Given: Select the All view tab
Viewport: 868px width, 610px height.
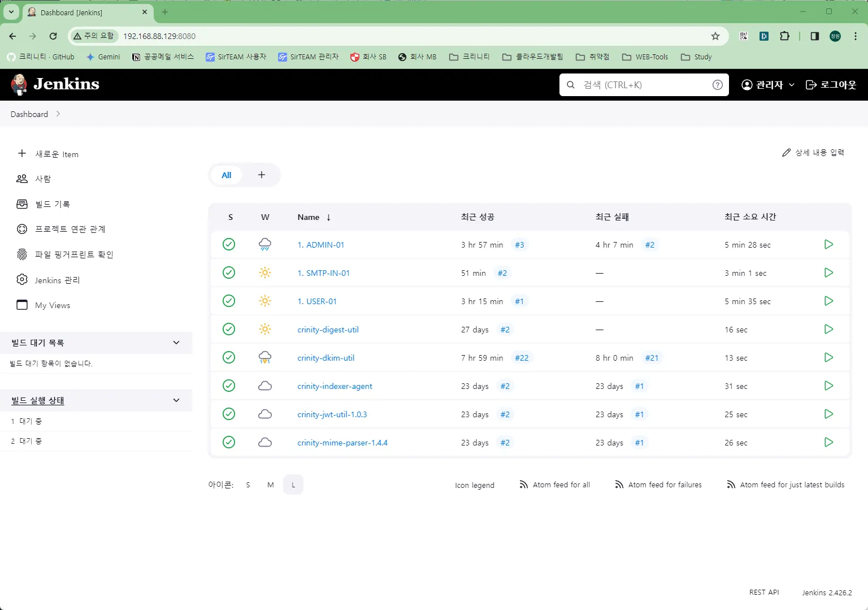Looking at the screenshot, I should (x=226, y=175).
